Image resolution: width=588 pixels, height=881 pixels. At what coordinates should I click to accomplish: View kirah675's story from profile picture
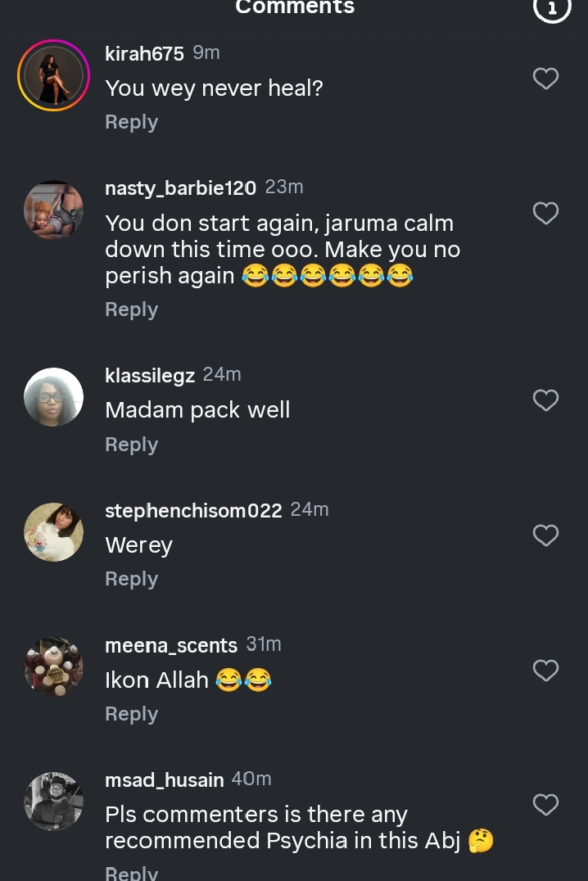point(54,75)
